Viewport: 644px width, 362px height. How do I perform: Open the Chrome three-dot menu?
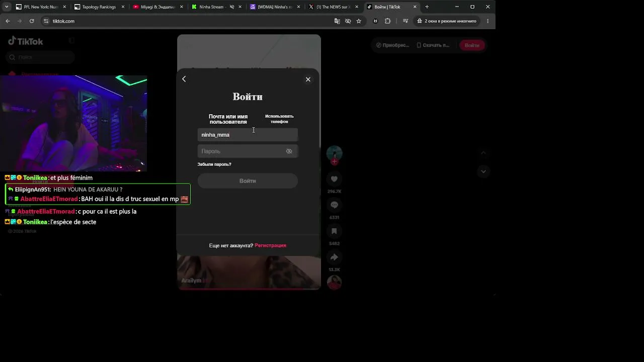tap(488, 21)
